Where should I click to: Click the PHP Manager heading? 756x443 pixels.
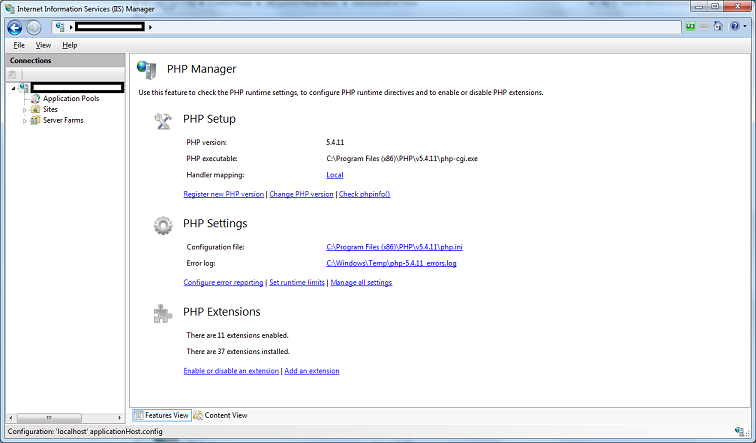[x=202, y=69]
